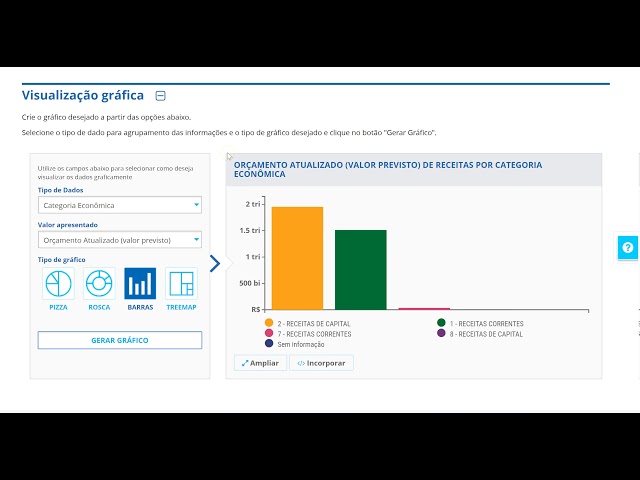Select the Barras bar chart icon
Viewport: 640px width, 480px height.
140,283
